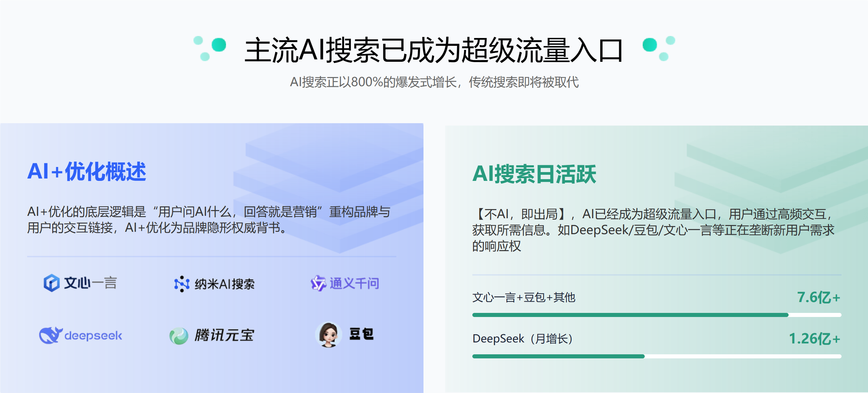Click the label 文心一言+豆包+其他

[x=524, y=297]
